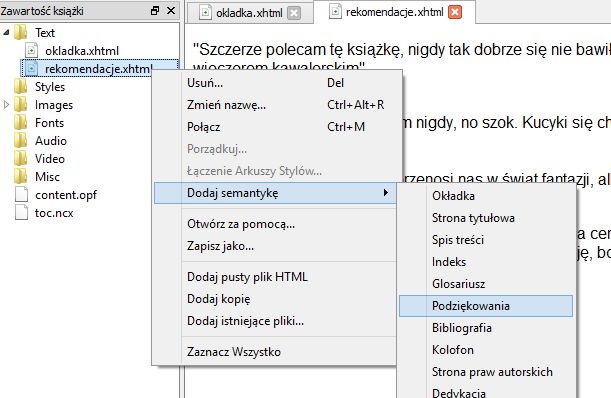Select the Video folder label
This screenshot has height=398, width=611.
pyautogui.click(x=50, y=159)
